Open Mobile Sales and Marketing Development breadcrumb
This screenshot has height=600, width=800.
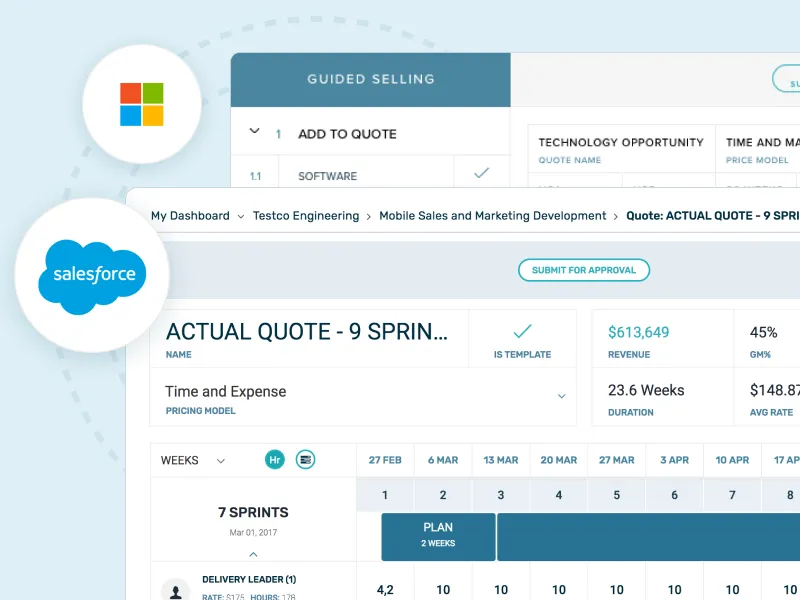point(492,216)
